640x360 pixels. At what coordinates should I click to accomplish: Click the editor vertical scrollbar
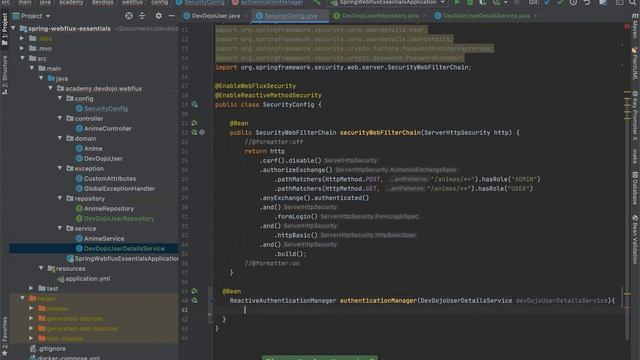[x=628, y=182]
